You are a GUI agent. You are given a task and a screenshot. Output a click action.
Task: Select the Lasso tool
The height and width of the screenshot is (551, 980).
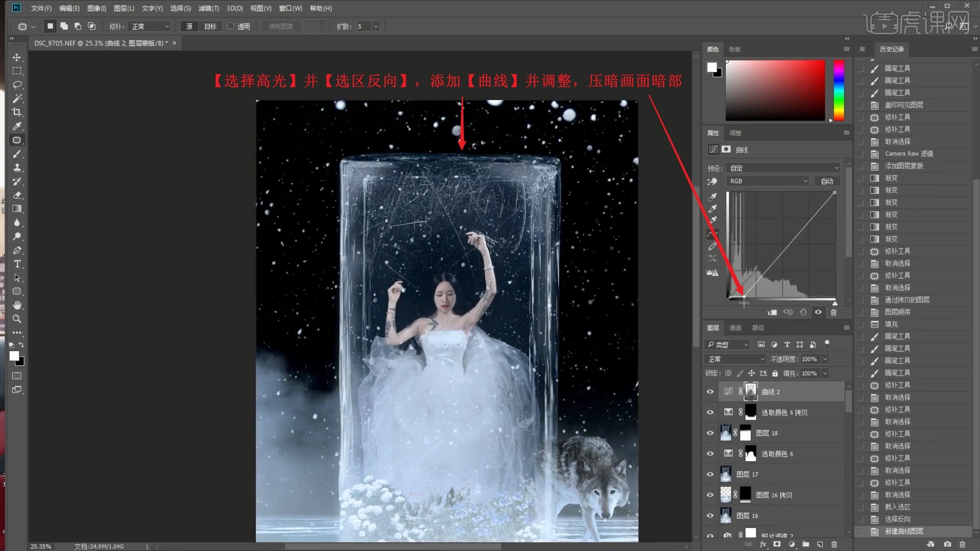pyautogui.click(x=17, y=85)
